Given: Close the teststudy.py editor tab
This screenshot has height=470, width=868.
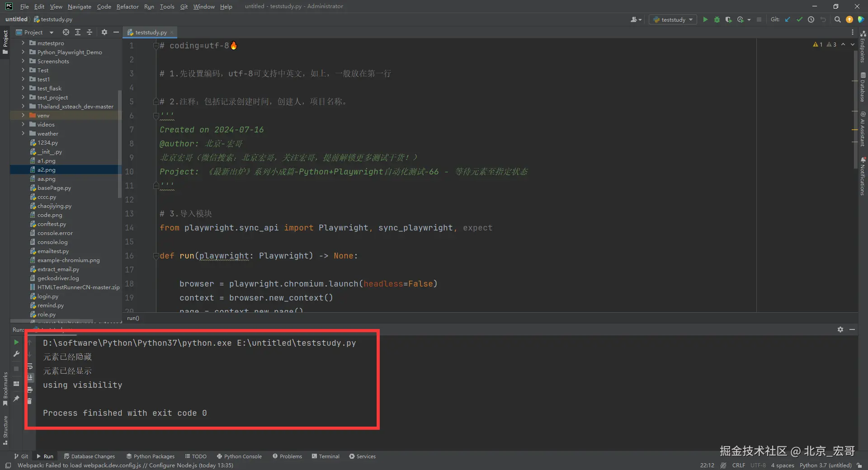Looking at the screenshot, I should click(x=172, y=32).
